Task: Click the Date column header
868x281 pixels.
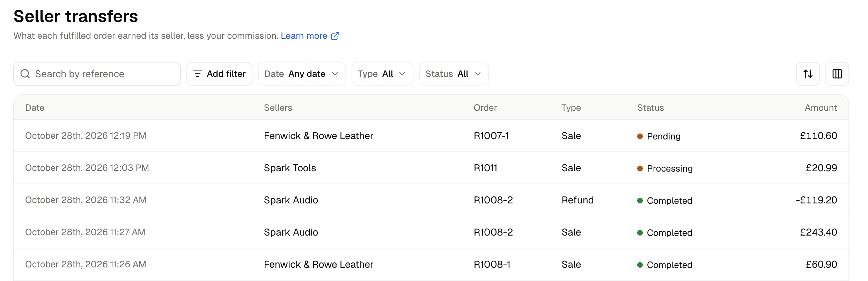Action: (x=35, y=108)
